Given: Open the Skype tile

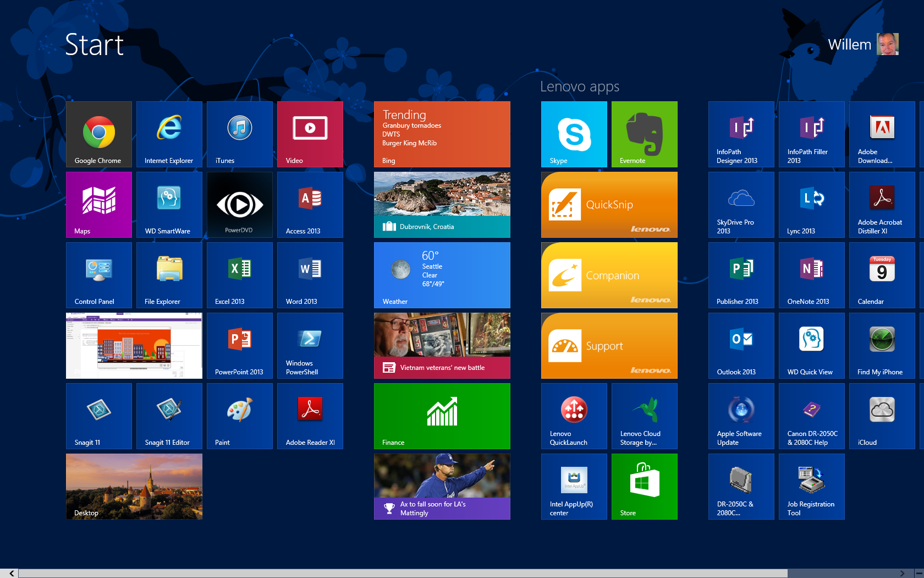Looking at the screenshot, I should tap(574, 134).
